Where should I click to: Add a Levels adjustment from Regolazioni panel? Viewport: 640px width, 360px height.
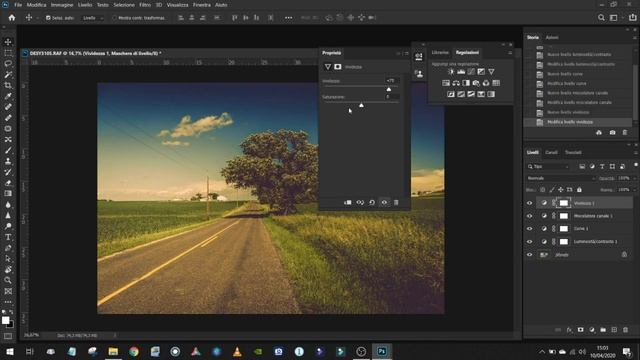coord(461,72)
